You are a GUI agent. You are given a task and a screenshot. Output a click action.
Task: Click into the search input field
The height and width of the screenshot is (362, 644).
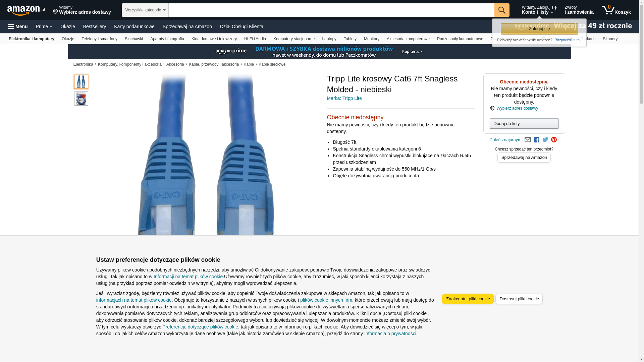coord(331,10)
